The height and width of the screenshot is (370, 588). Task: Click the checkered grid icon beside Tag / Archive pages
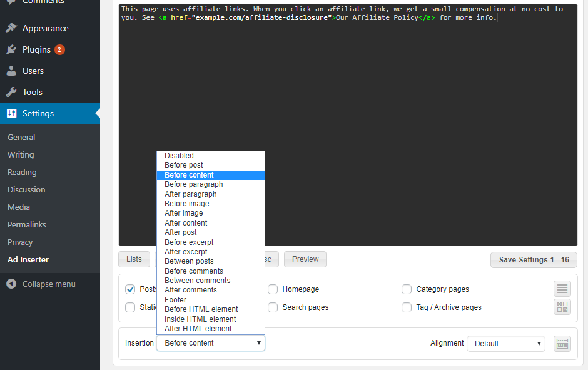(x=562, y=307)
